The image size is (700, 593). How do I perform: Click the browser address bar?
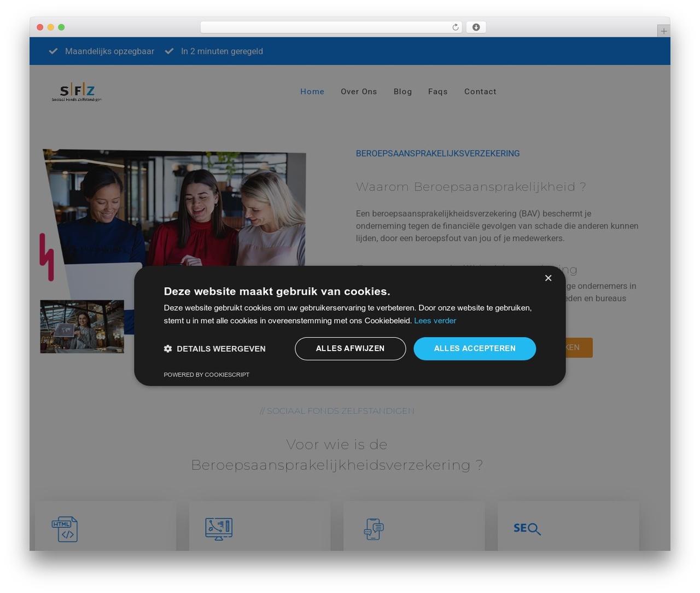pyautogui.click(x=331, y=27)
